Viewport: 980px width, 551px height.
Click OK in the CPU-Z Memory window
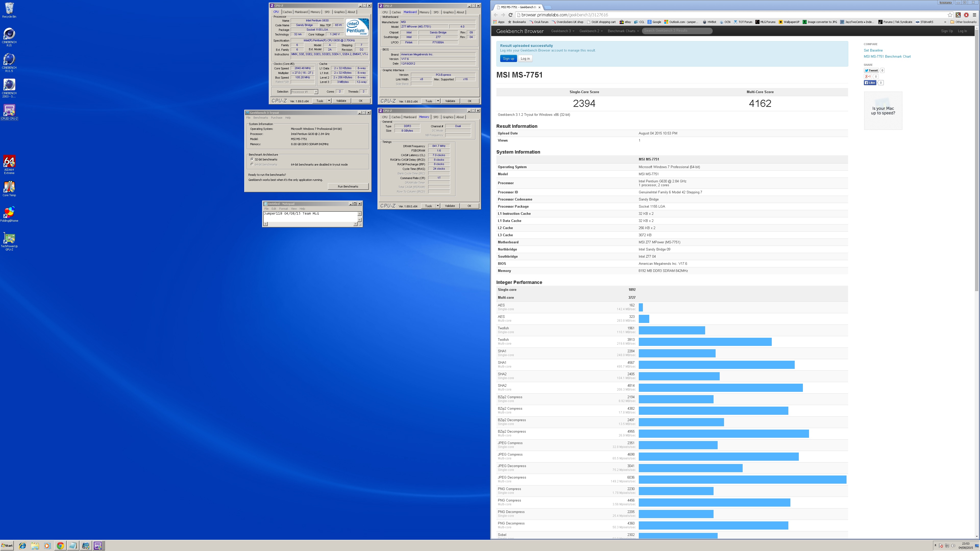point(469,206)
